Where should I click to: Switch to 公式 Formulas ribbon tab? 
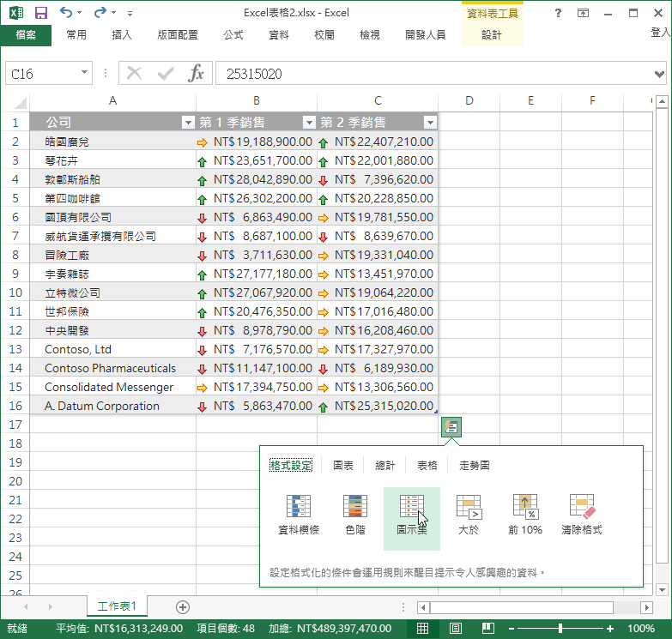[233, 35]
